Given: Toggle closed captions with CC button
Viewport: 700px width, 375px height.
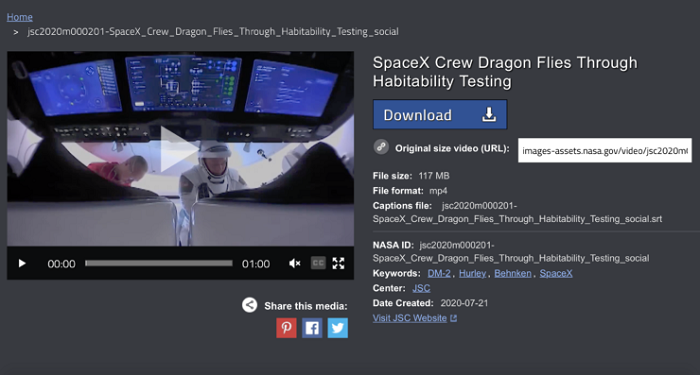Looking at the screenshot, I should coord(318,263).
